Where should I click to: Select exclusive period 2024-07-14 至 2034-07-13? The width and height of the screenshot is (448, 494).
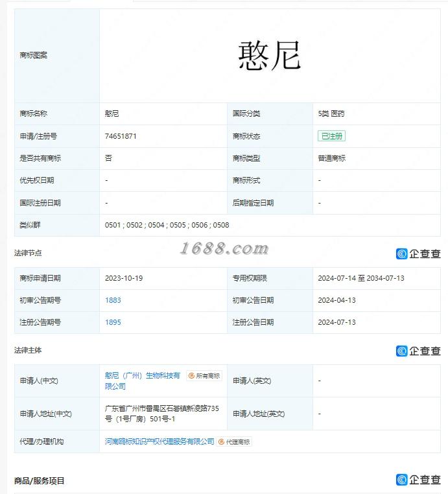click(x=361, y=278)
